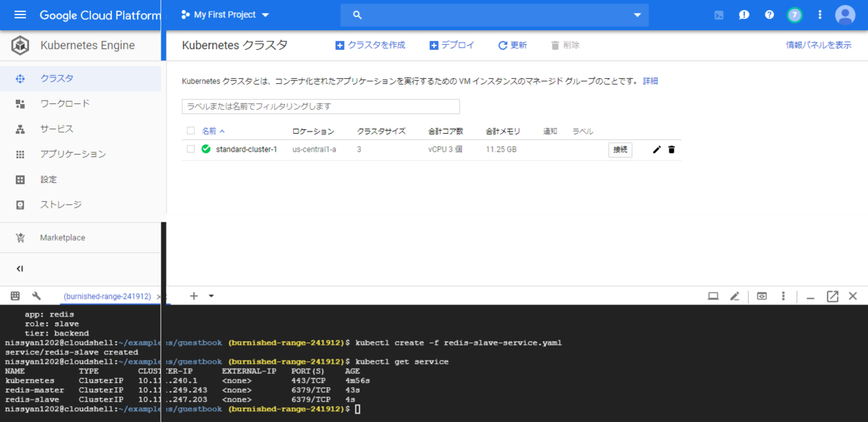Select all clusters header checkbox

point(191,131)
